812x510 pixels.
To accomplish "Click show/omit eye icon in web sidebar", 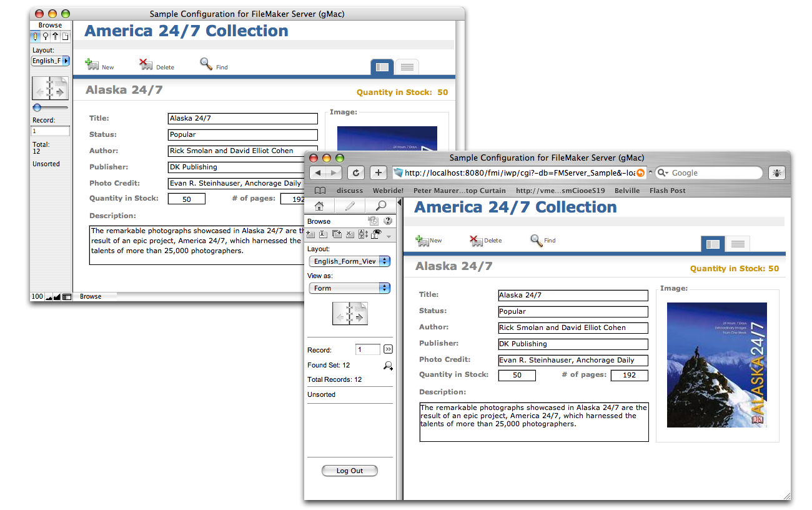I will pyautogui.click(x=376, y=234).
